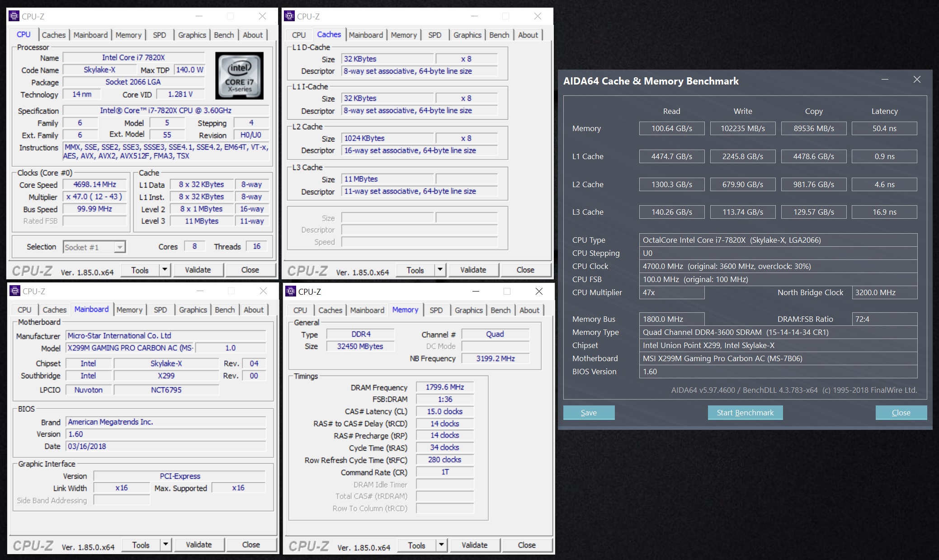
Task: Click the AIDA64 Close button
Action: coord(901,412)
